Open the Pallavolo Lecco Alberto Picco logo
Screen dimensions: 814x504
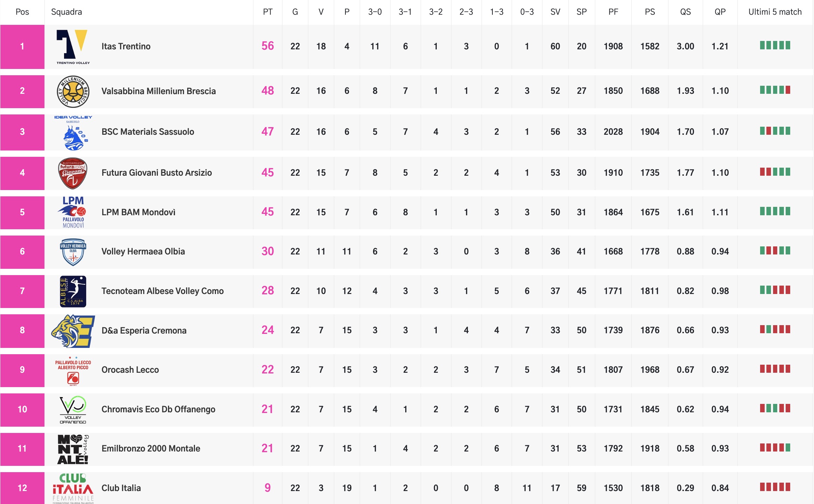(73, 370)
